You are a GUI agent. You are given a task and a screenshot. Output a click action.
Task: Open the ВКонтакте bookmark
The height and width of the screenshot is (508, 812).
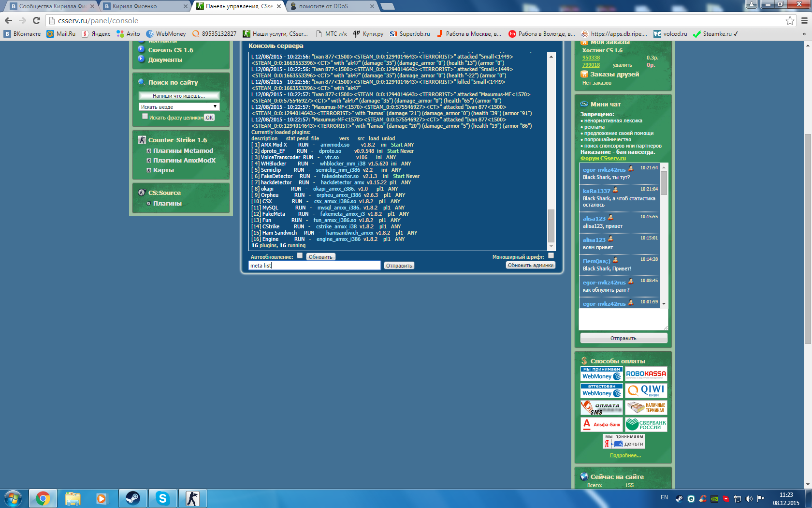(22, 34)
